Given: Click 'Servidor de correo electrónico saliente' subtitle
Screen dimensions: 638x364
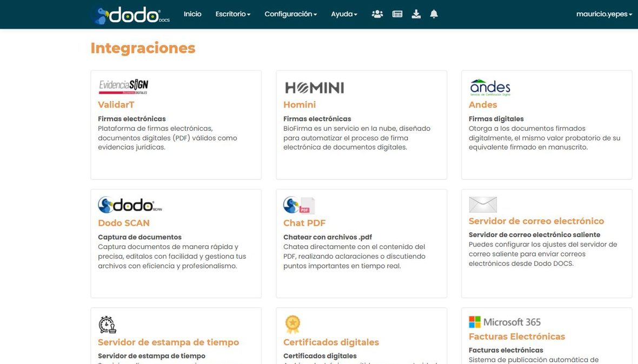Looking at the screenshot, I should coord(534,235).
